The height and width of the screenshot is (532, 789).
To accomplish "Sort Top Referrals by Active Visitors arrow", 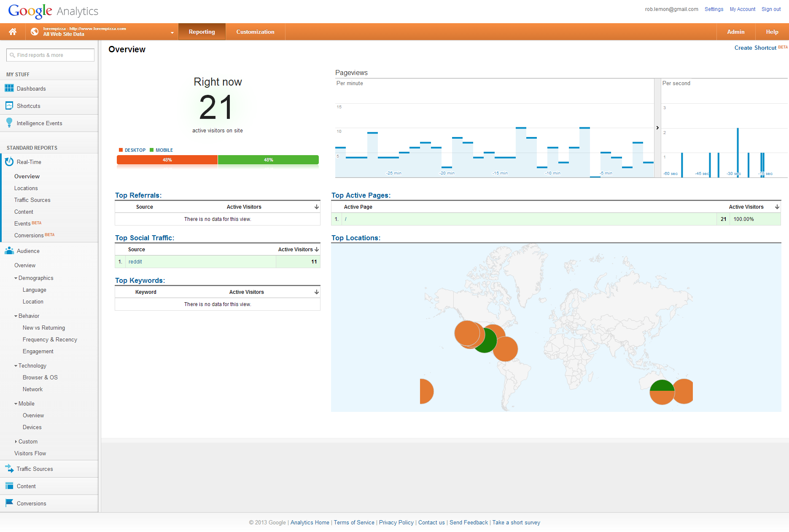I will (317, 207).
